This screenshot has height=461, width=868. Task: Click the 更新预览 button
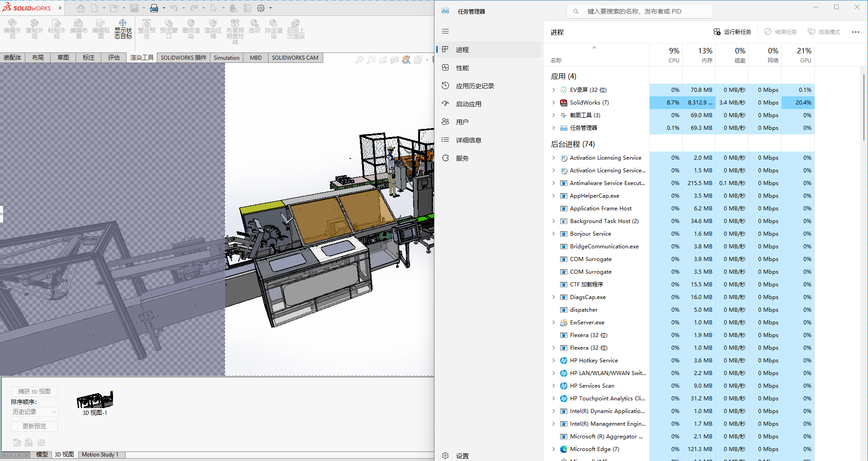coord(34,426)
